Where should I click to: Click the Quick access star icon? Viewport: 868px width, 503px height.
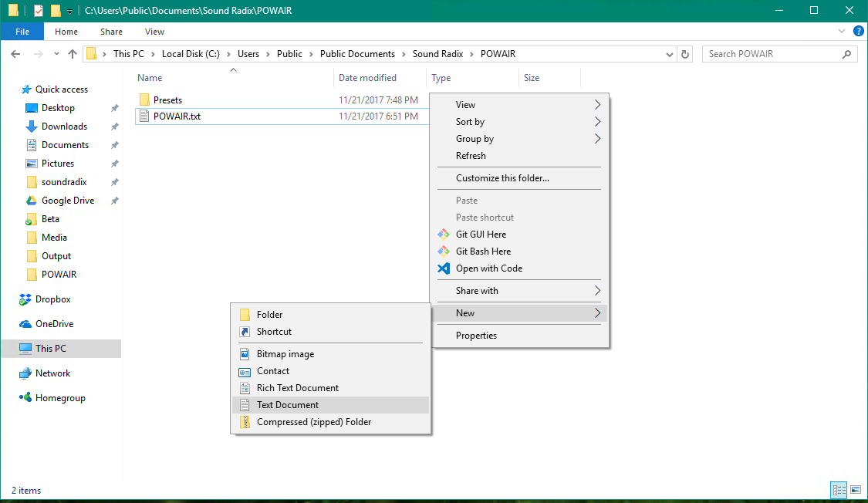(25, 89)
